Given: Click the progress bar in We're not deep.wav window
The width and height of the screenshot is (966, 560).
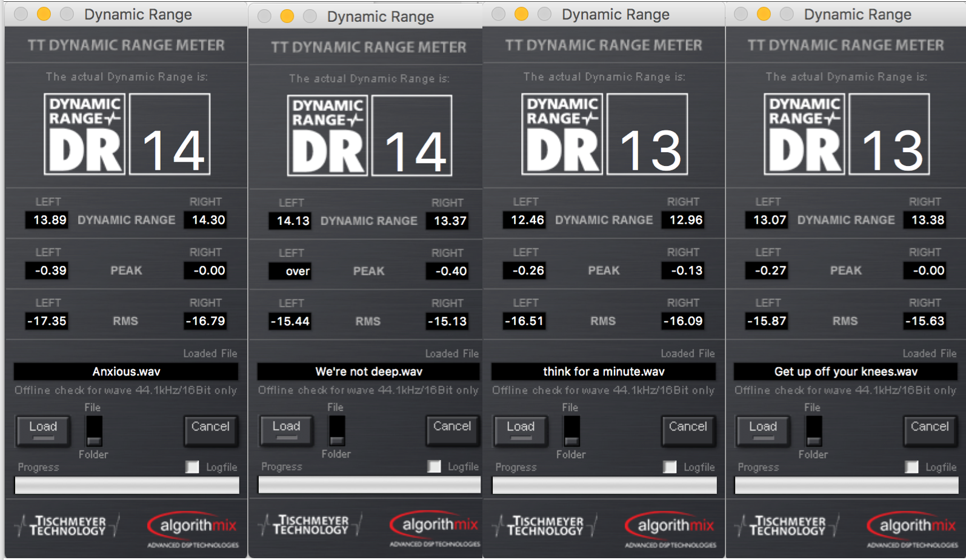Looking at the screenshot, I should pos(369,484).
